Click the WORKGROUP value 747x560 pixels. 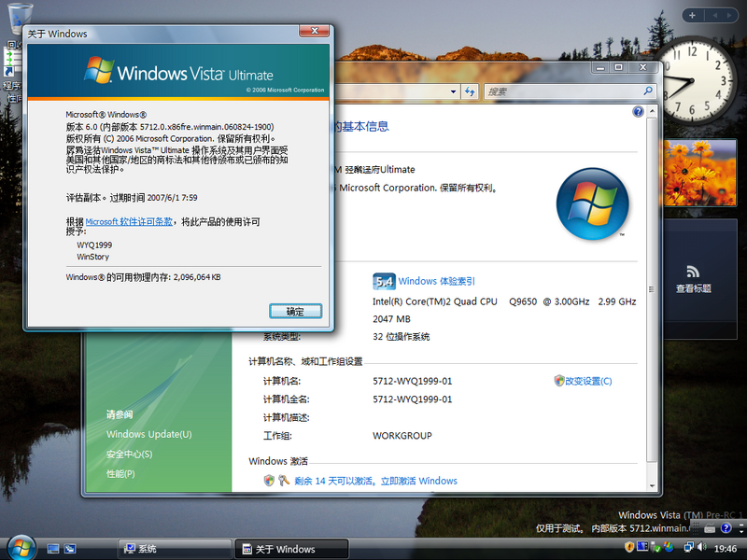coord(402,436)
